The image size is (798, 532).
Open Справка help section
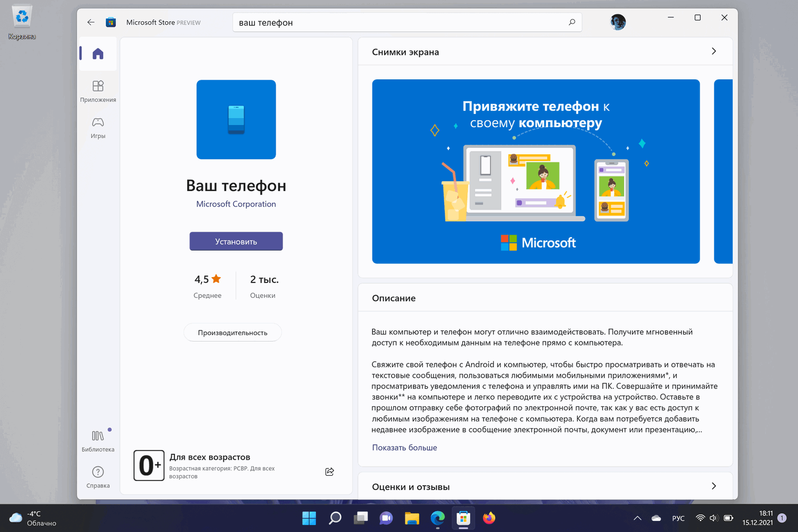(98, 477)
